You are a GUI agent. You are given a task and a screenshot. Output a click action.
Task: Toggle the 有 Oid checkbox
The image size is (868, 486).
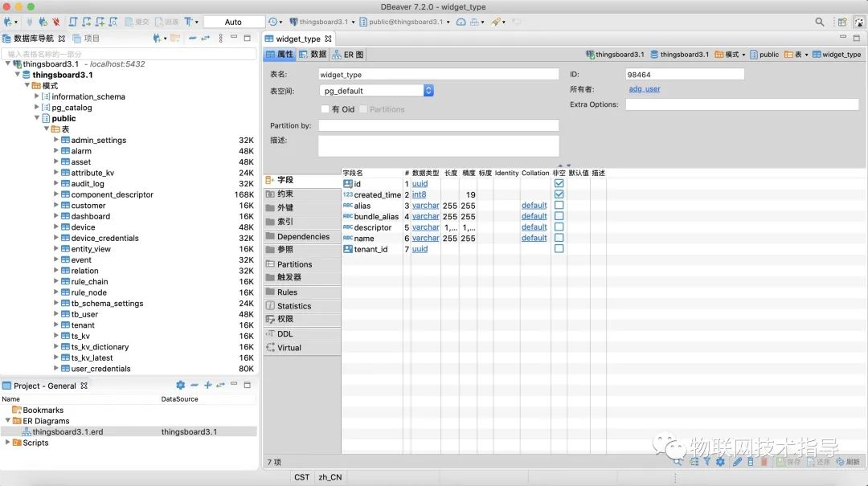click(x=325, y=109)
